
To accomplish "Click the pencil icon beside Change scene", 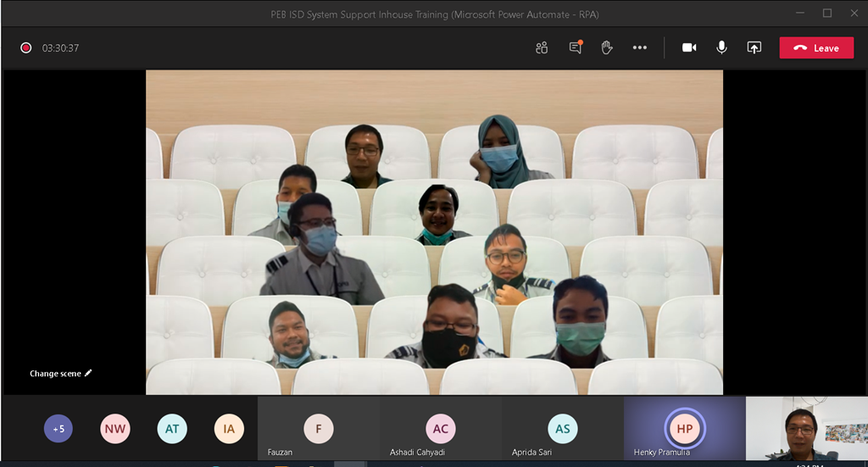I will 88,373.
